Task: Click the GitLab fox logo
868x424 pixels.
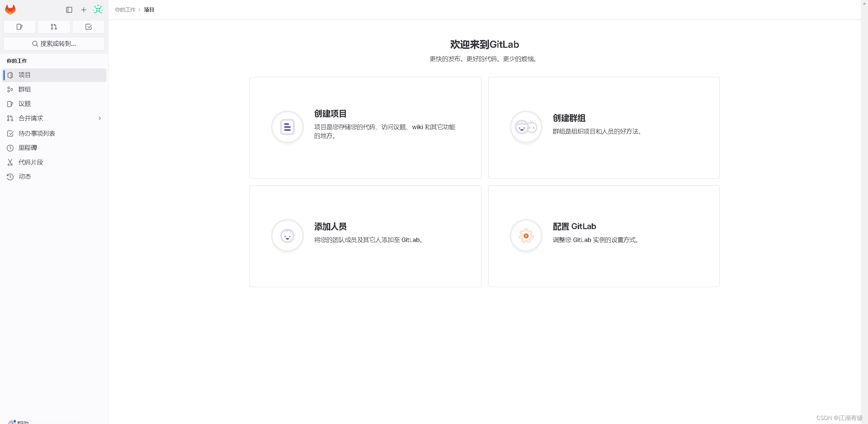Action: click(x=10, y=10)
